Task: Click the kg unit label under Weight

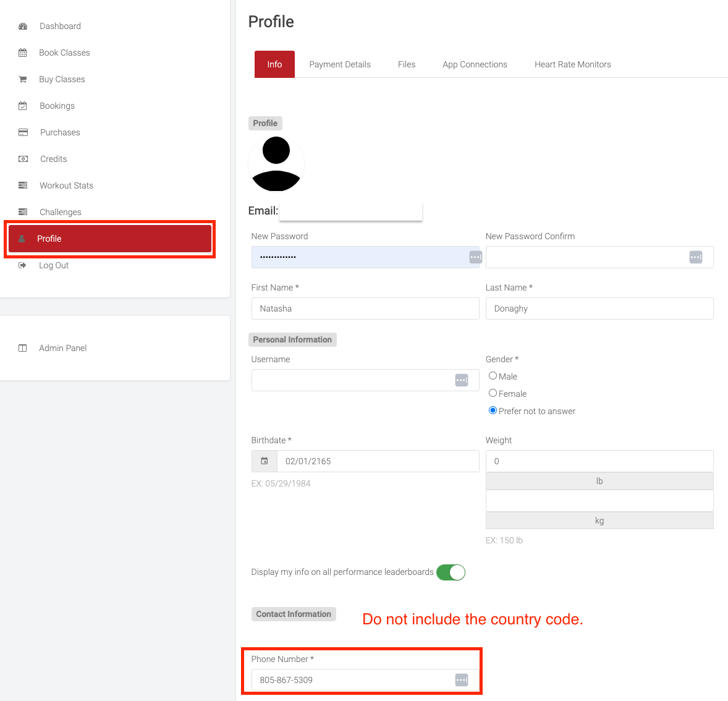Action: click(599, 520)
